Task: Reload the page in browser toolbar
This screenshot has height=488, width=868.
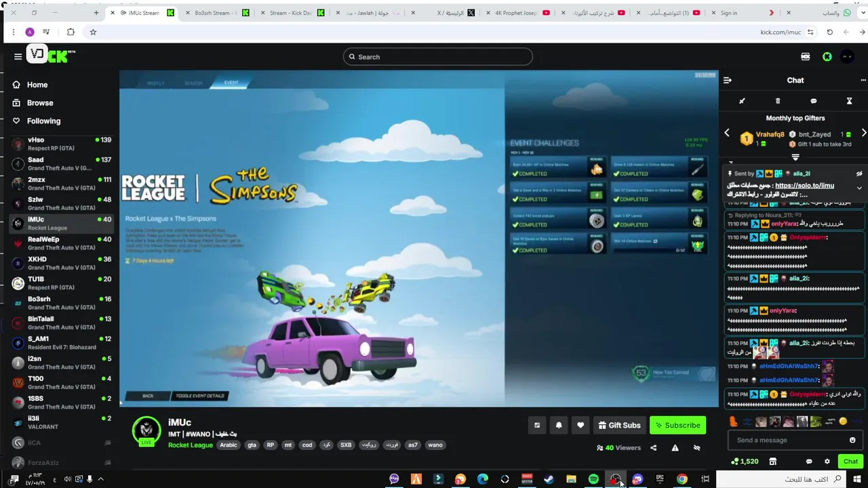Action: [x=829, y=32]
